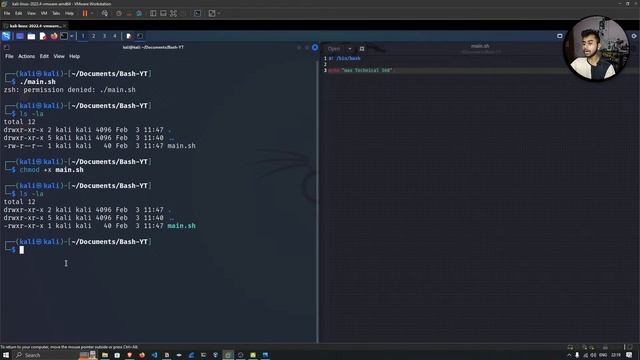Viewport: 640px width, 360px height.
Task: Open terminal View menu
Action: coord(59,56)
